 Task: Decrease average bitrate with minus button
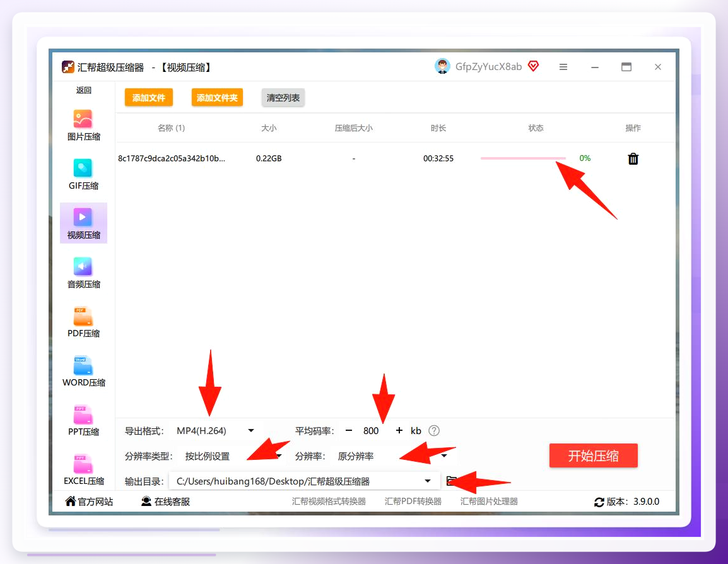(x=349, y=431)
